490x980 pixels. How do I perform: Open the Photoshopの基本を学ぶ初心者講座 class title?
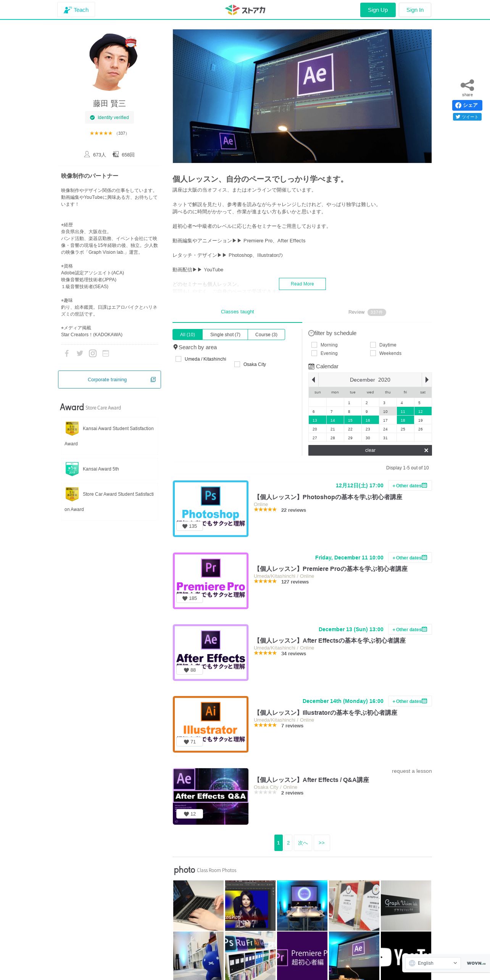328,497
